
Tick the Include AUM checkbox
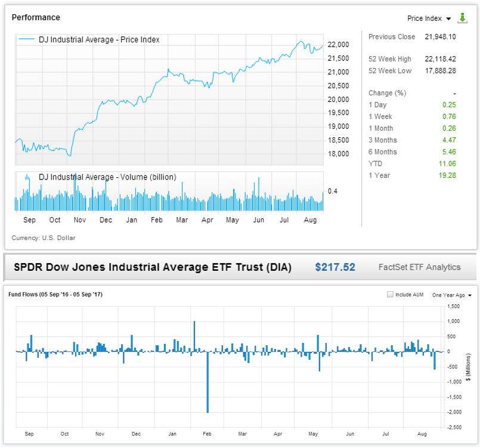390,294
